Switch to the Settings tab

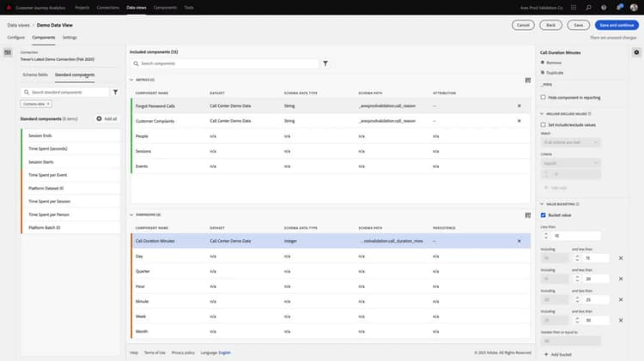pyautogui.click(x=70, y=38)
